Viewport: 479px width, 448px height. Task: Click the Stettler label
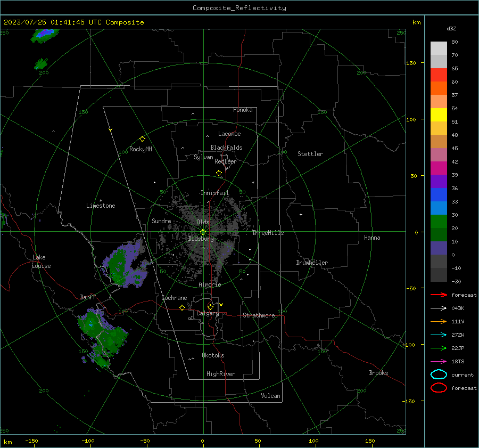(310, 154)
